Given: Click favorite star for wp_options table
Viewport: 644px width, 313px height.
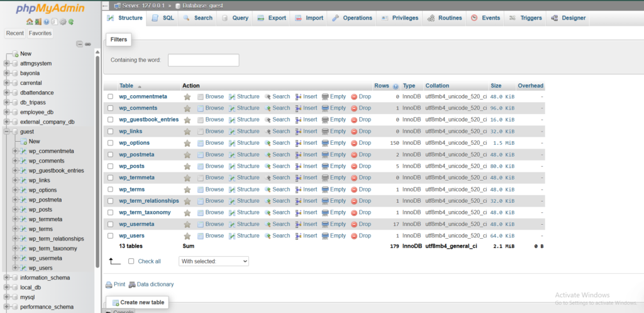Looking at the screenshot, I should pyautogui.click(x=187, y=143).
